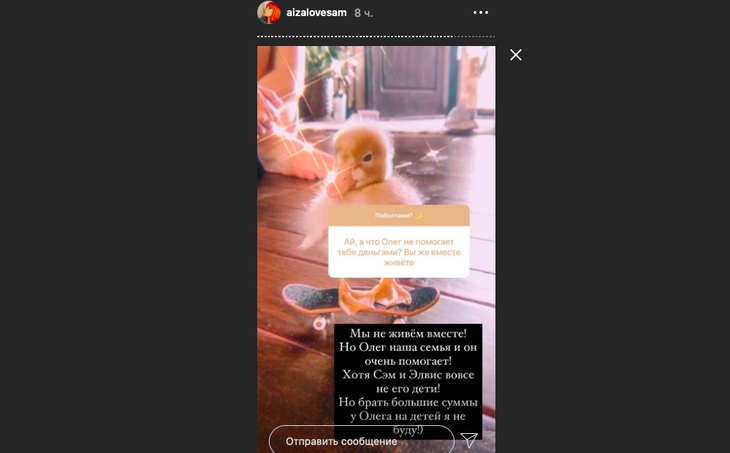The width and height of the screenshot is (730, 453).
Task: Focus the Отправить сообщение message field
Action: coord(362,440)
